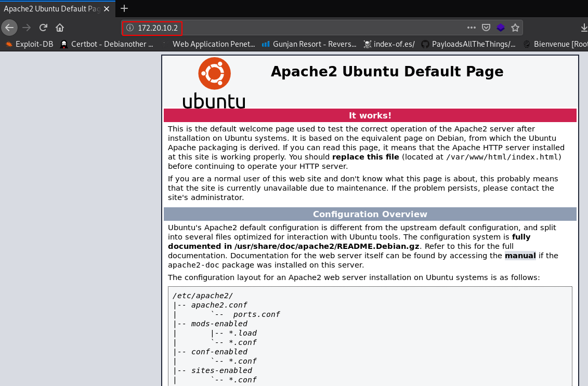The image size is (588, 386).
Task: Click the Configuration Overview section header
Action: pyautogui.click(x=370, y=214)
